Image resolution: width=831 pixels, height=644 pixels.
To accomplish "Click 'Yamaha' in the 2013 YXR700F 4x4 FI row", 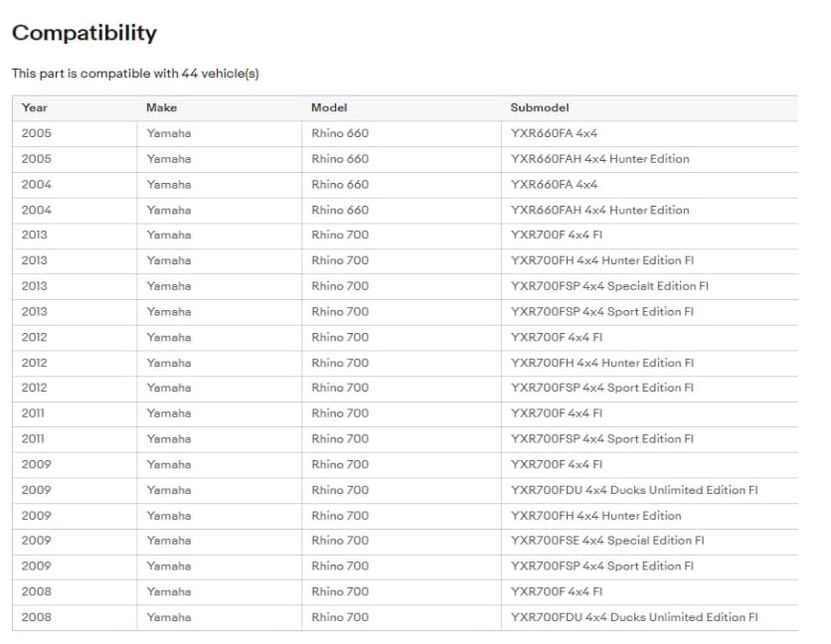I will pyautogui.click(x=169, y=235).
